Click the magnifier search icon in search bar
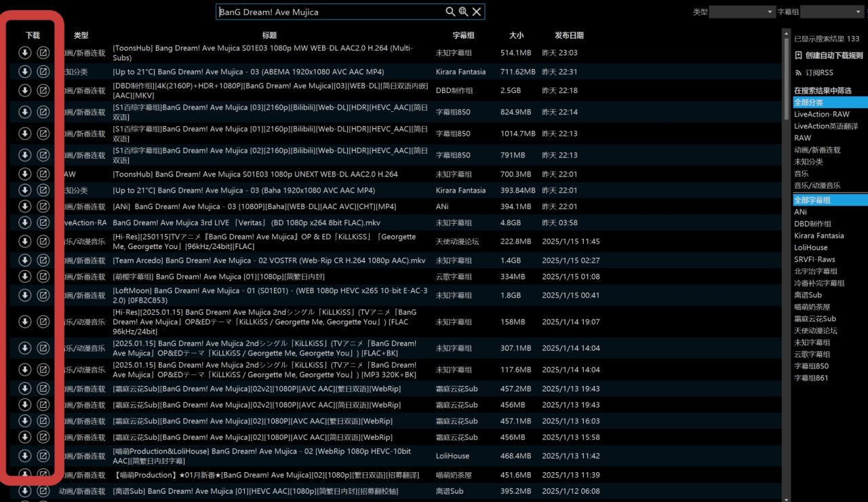 [x=450, y=12]
